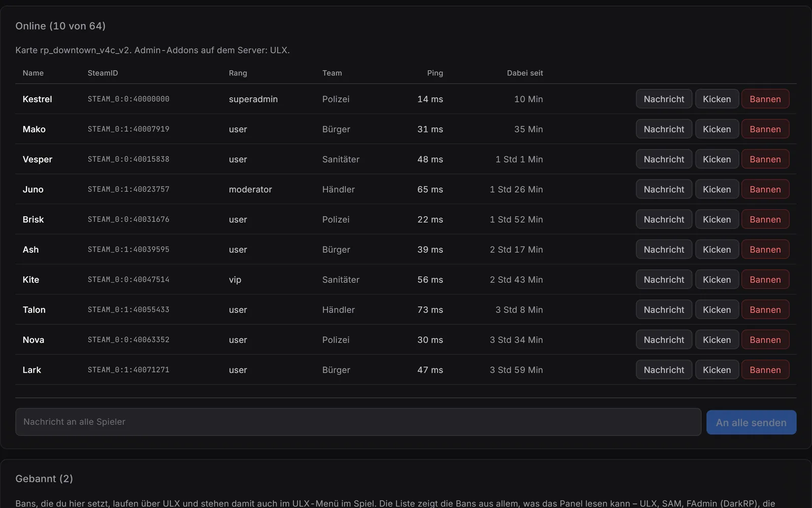Kick moderator Juno

pyautogui.click(x=717, y=189)
